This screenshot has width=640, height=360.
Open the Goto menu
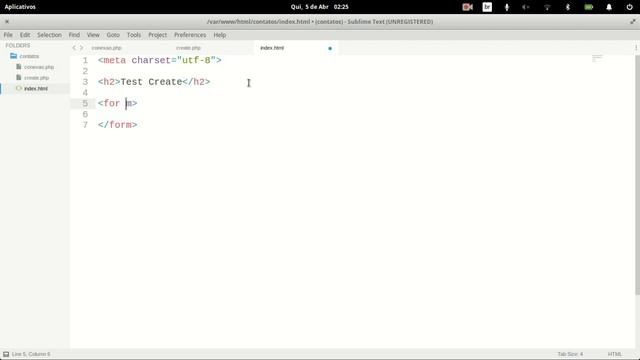tap(113, 35)
